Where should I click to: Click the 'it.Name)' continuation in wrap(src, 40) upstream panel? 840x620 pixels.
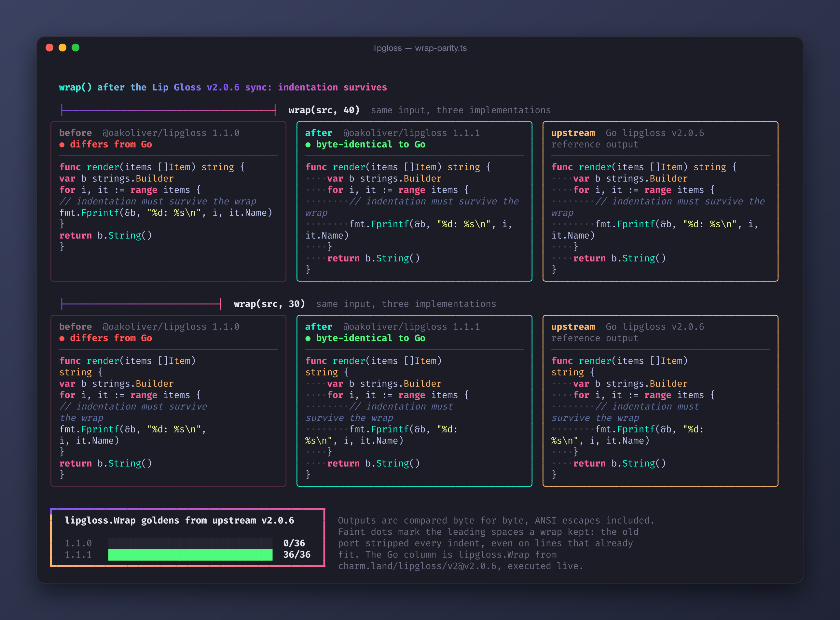(x=573, y=236)
